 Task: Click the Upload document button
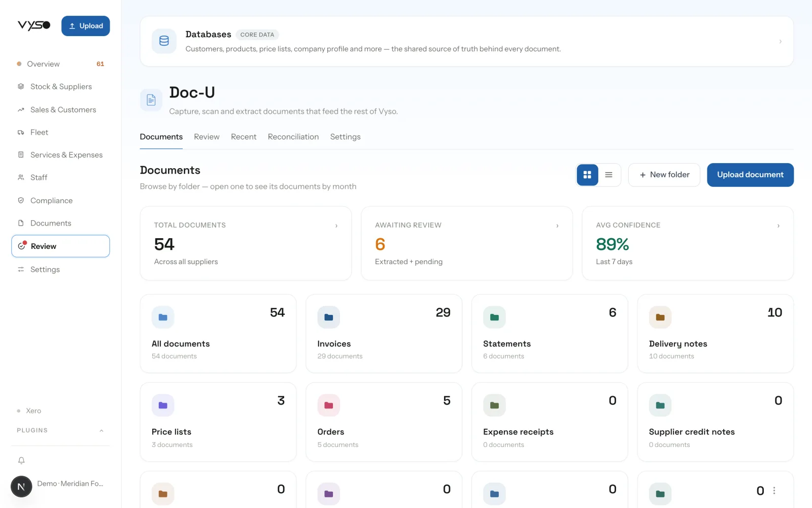point(750,175)
